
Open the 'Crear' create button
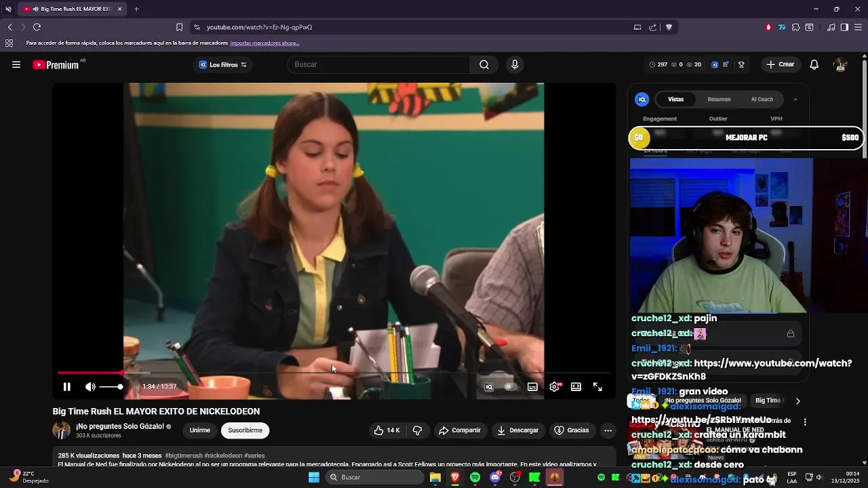click(x=780, y=64)
